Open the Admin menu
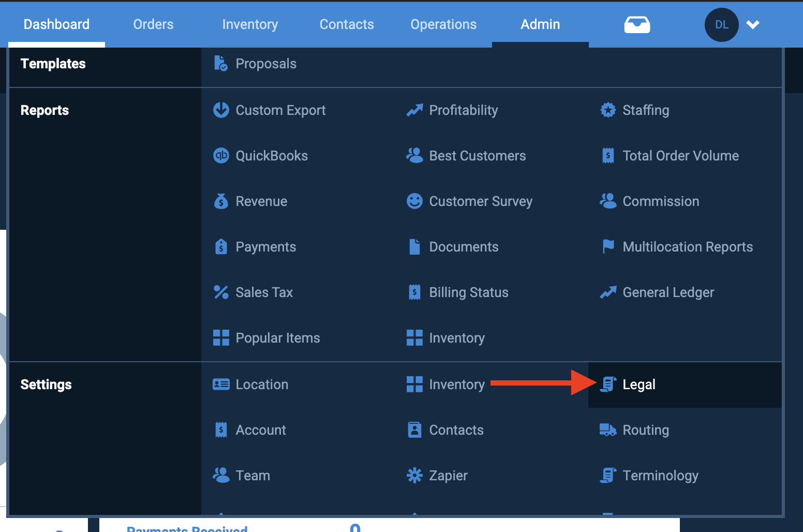The image size is (803, 532). (540, 24)
